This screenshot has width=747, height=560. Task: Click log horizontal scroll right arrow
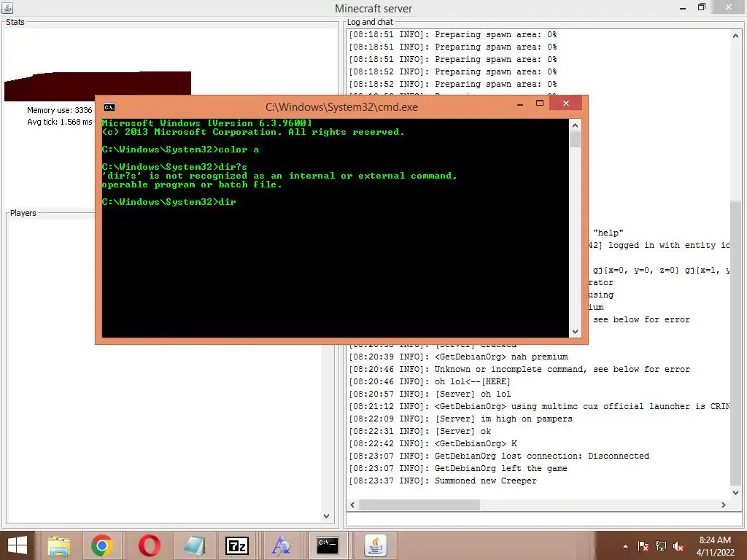coord(723,505)
